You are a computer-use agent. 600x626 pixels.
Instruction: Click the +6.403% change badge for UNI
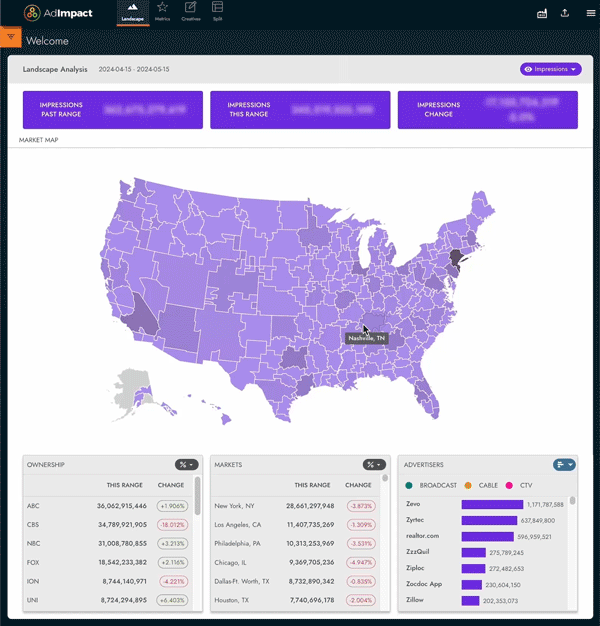click(172, 600)
